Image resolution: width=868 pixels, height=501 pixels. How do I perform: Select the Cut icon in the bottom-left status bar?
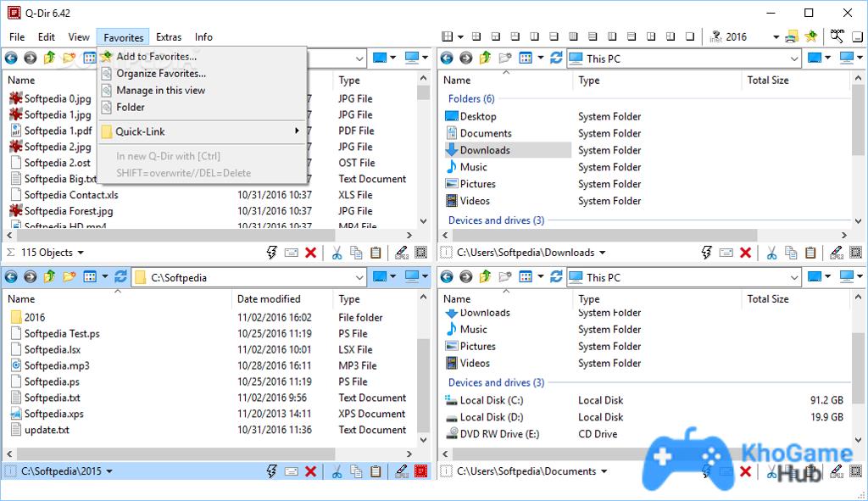click(338, 471)
